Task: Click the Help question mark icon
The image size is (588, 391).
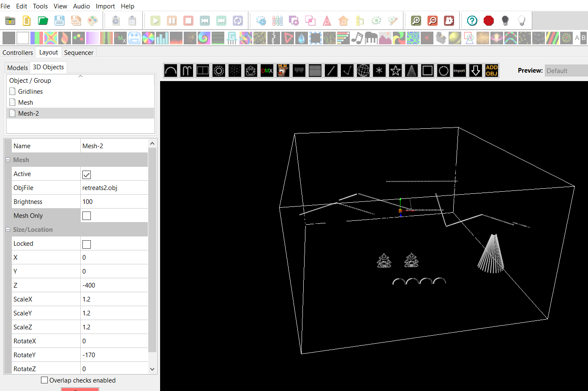Action: click(472, 20)
